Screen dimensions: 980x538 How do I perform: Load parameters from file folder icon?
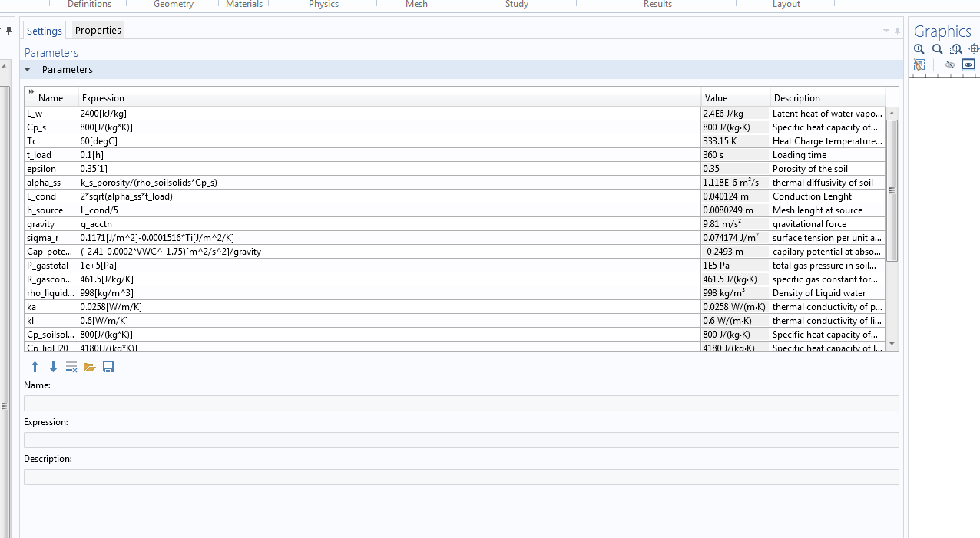90,368
